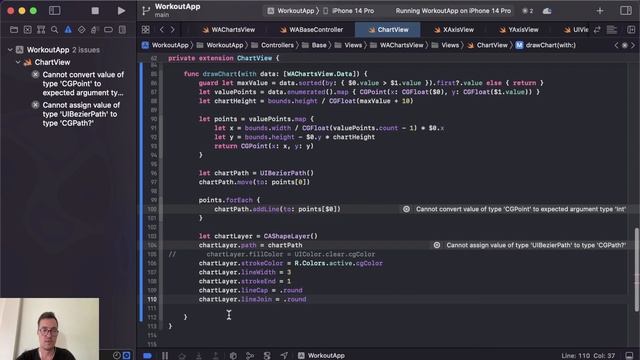This screenshot has width=640, height=360.
Task: Open the Test navigator diamond icon
Action: 82,29
